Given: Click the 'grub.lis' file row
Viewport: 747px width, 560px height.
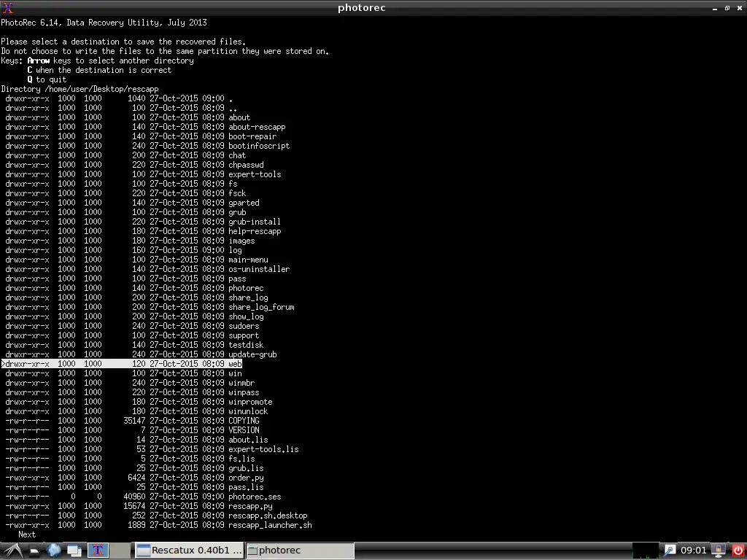Looking at the screenshot, I should (x=134, y=468).
